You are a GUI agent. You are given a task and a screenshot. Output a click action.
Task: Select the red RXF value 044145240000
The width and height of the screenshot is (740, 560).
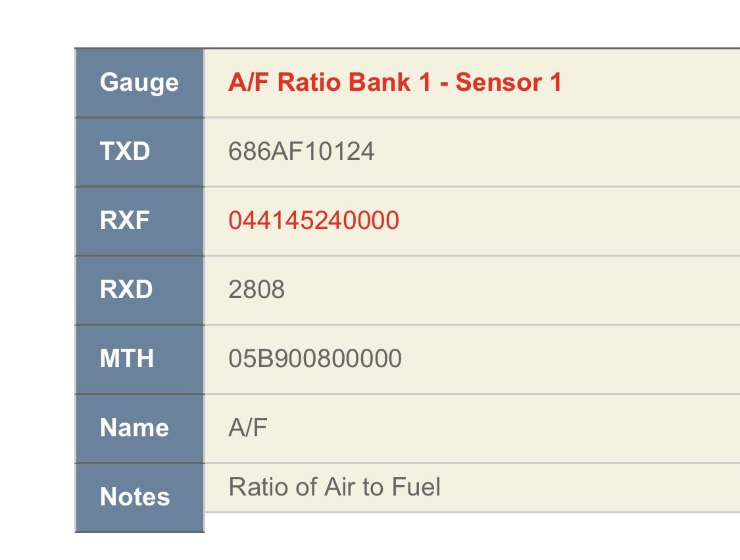[314, 220]
